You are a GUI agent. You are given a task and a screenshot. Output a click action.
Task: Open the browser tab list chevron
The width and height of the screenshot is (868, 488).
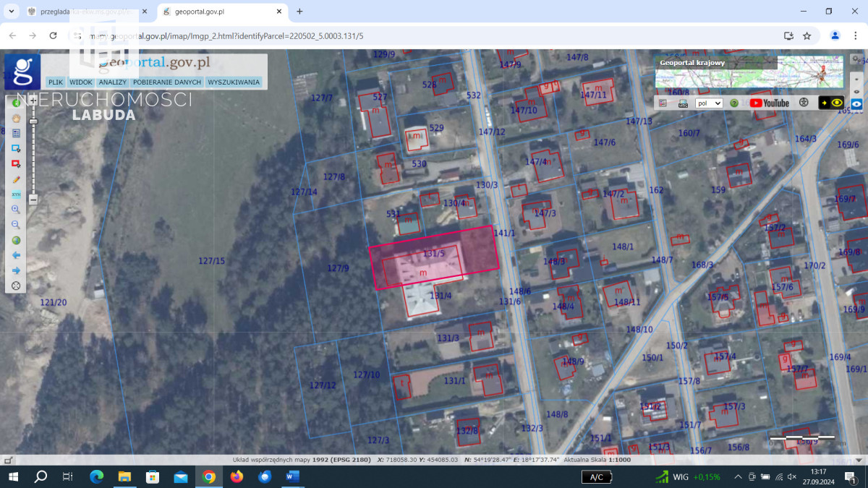tap(11, 12)
